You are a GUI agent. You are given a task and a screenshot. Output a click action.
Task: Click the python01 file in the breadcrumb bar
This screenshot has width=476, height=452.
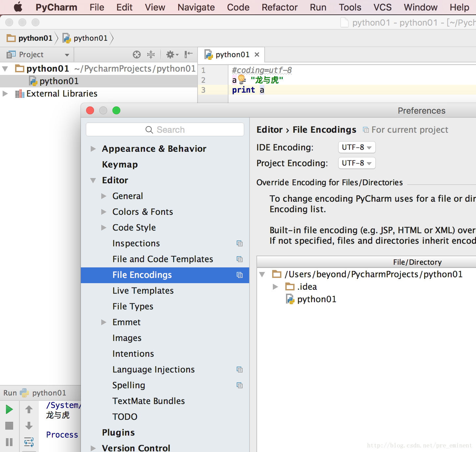[x=85, y=38]
